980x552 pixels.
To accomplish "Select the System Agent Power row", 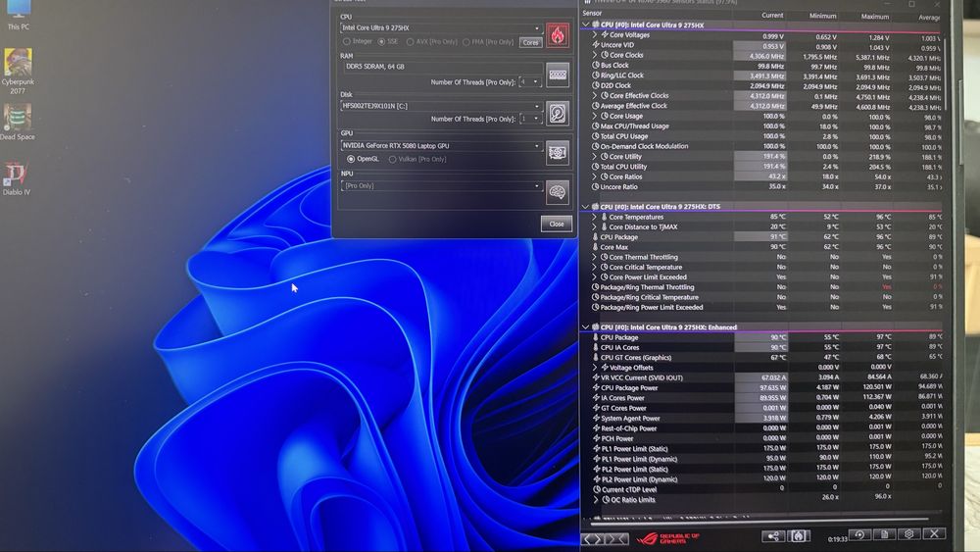I will tap(762, 418).
